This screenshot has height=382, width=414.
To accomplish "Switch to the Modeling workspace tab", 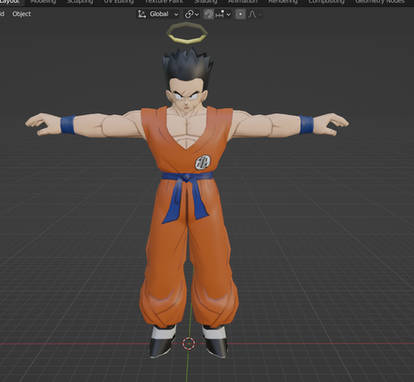I will 43,2.
